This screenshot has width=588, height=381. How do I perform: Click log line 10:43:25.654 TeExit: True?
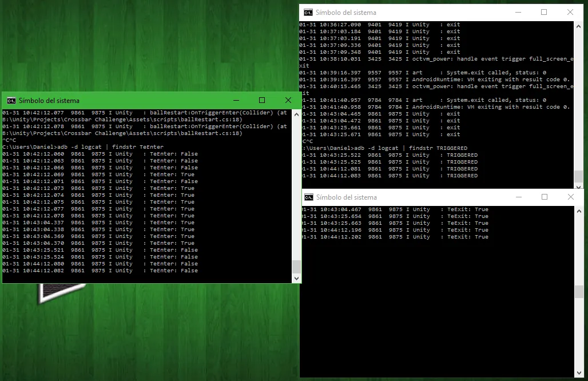pyautogui.click(x=395, y=216)
